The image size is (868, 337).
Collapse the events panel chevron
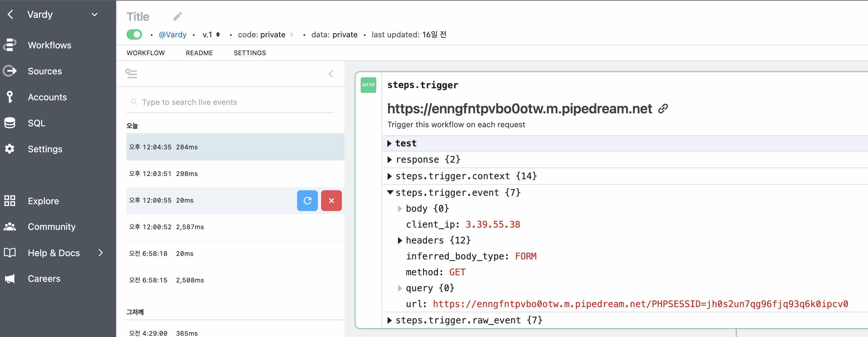point(331,74)
